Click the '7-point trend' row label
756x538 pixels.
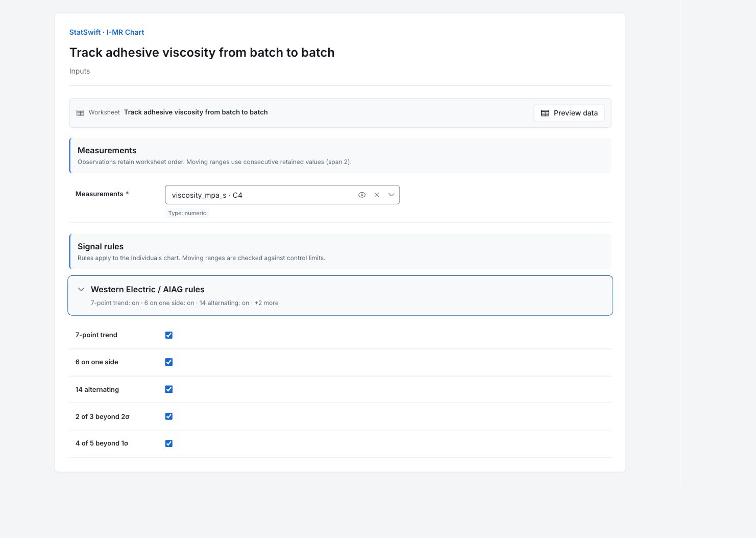pos(96,335)
